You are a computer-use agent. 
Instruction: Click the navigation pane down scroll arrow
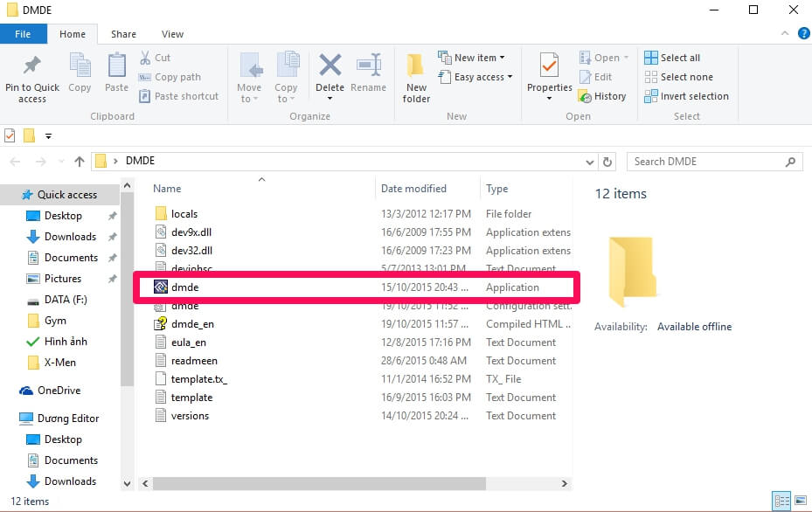(128, 483)
